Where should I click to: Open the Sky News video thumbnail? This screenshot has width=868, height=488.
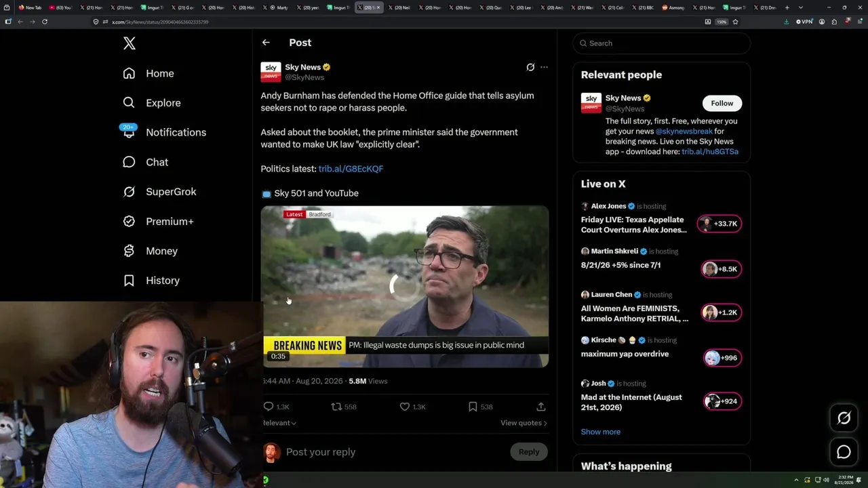(405, 286)
